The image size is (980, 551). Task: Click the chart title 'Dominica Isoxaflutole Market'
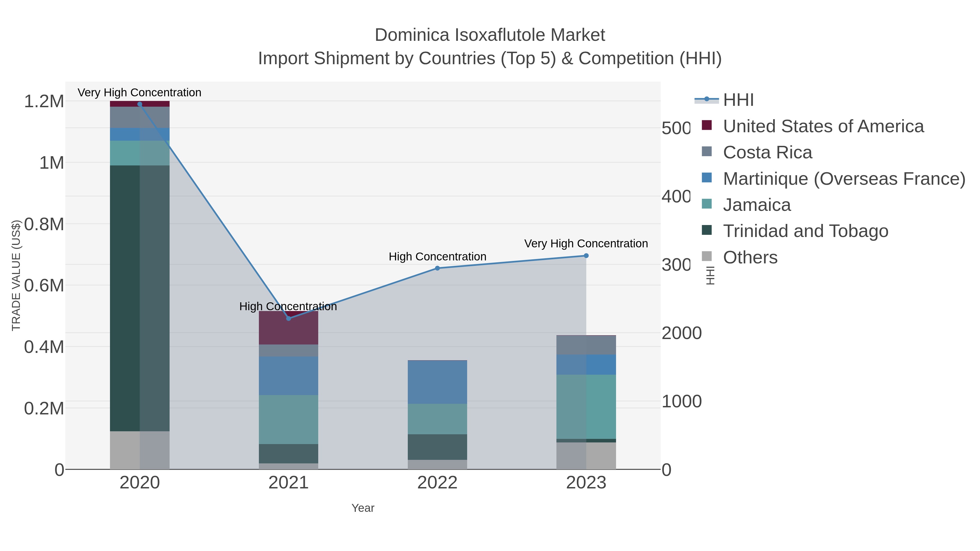point(490,35)
